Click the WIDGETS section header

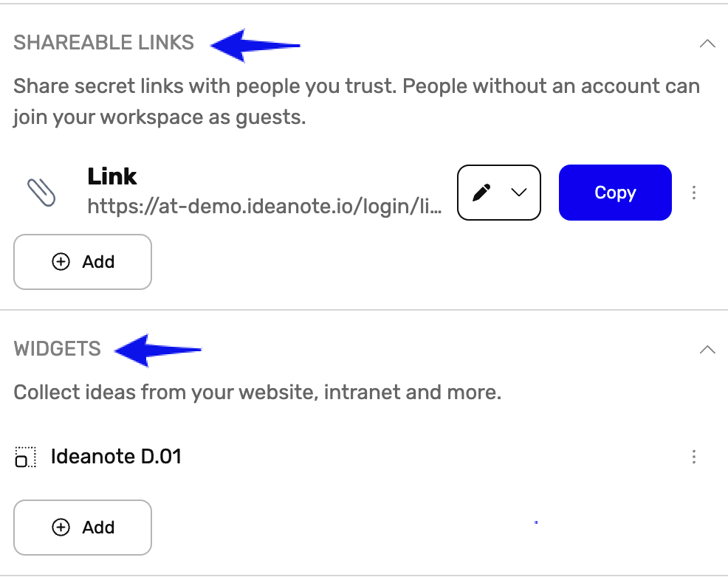(x=57, y=349)
